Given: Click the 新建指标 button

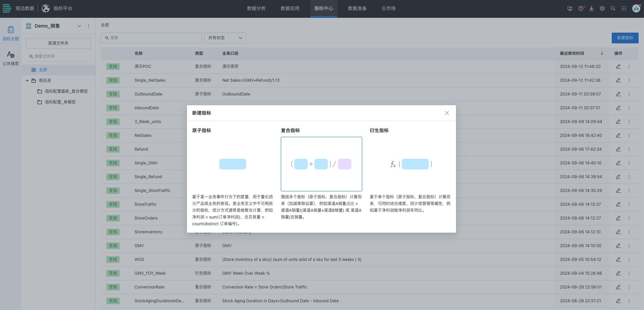Looking at the screenshot, I should point(625,38).
